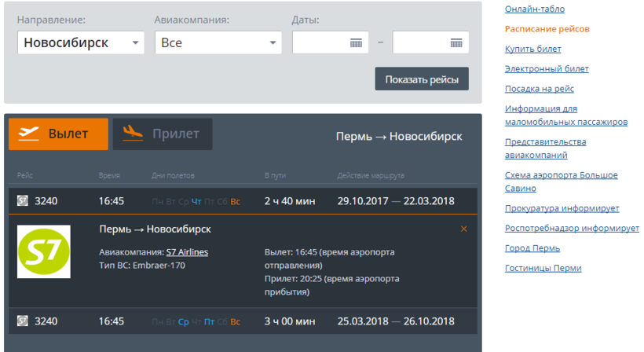Open the Направление dropdown showing Новосибирск
The image size is (644, 352).
pyautogui.click(x=80, y=42)
